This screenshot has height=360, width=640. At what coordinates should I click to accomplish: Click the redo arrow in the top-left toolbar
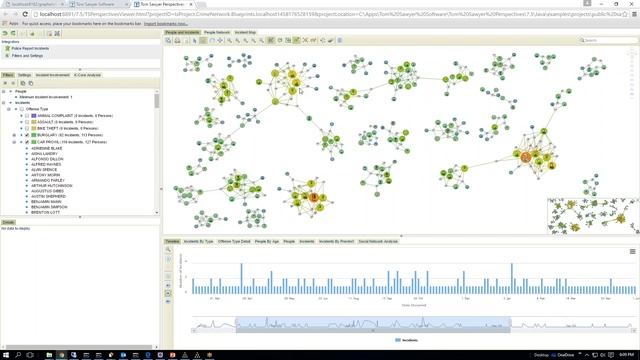(x=13, y=33)
